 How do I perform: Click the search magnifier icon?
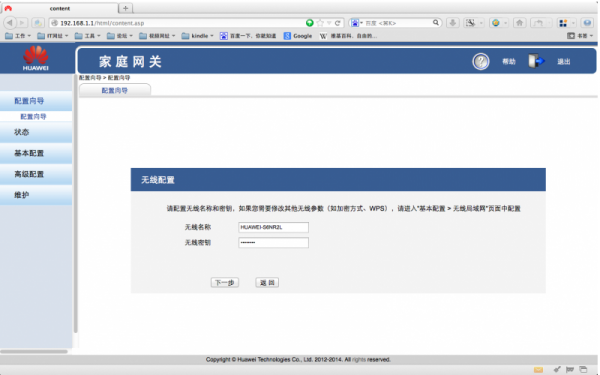435,23
